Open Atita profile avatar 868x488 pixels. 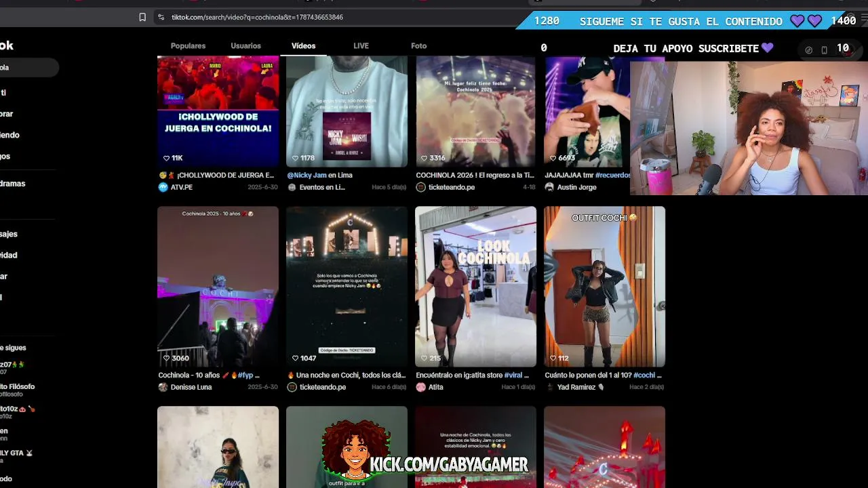click(x=420, y=387)
